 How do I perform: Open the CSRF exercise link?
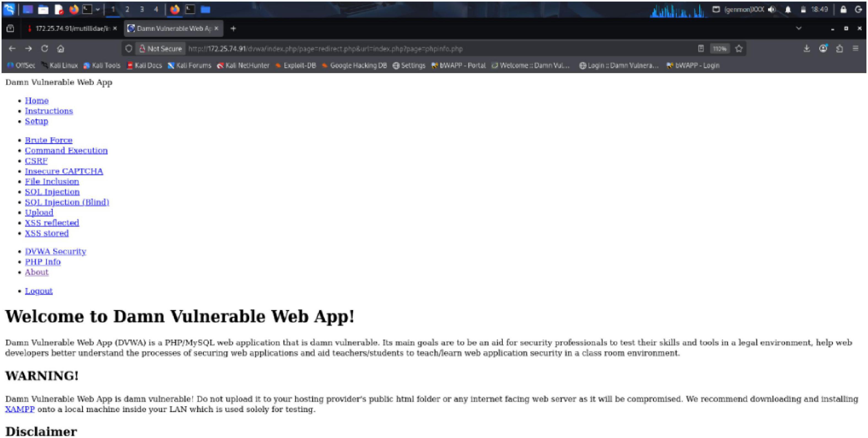[x=36, y=161]
